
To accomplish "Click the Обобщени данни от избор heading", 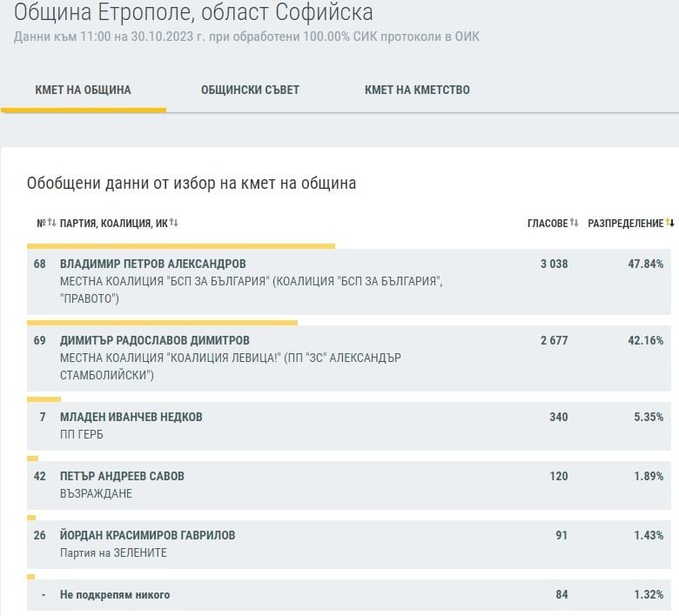I will coord(192,184).
